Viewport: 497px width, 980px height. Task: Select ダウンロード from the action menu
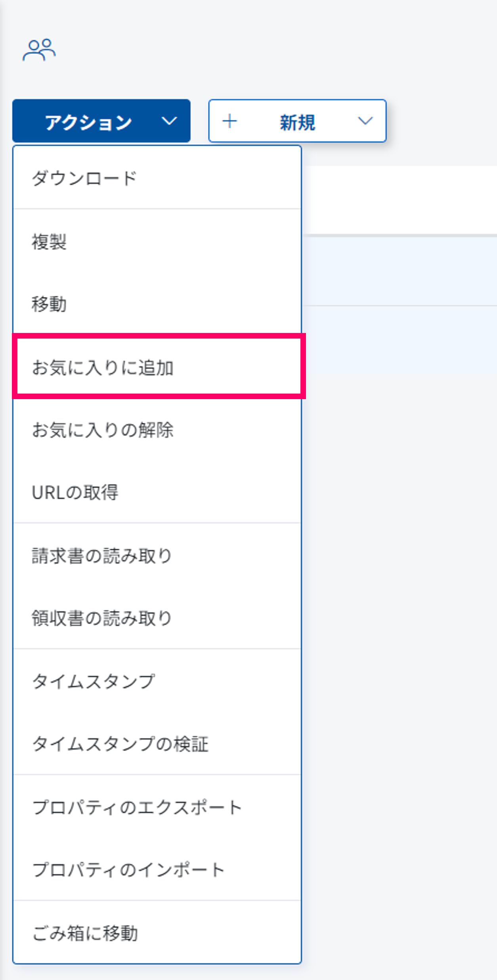point(84,178)
